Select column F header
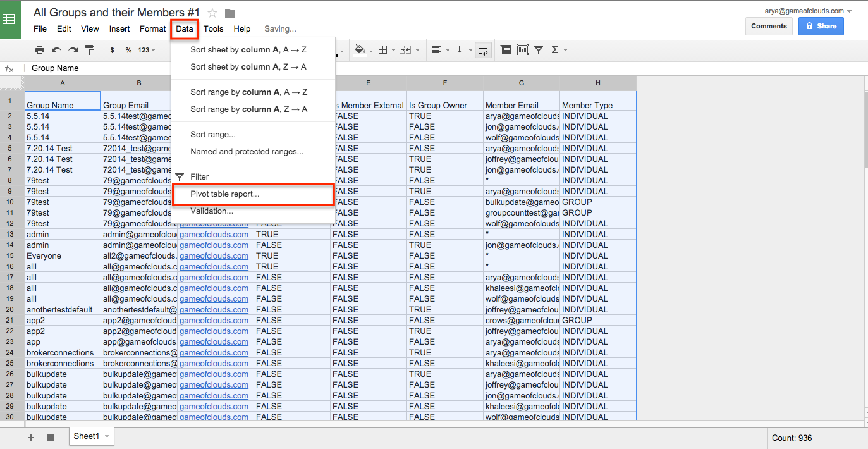Image resolution: width=868 pixels, height=449 pixels. (x=445, y=83)
